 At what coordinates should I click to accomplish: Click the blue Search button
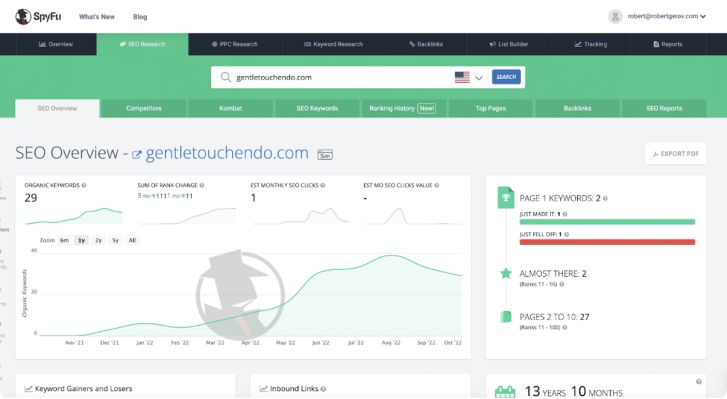(506, 77)
